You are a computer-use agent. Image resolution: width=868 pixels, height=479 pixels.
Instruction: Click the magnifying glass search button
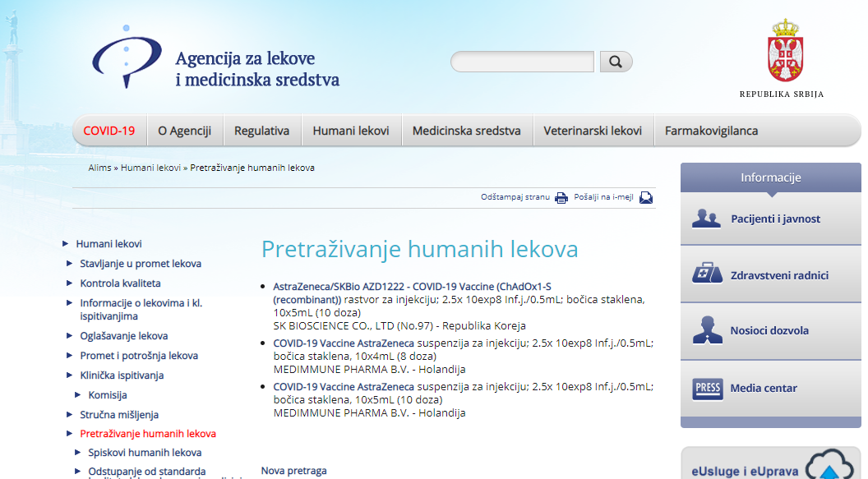[616, 62]
